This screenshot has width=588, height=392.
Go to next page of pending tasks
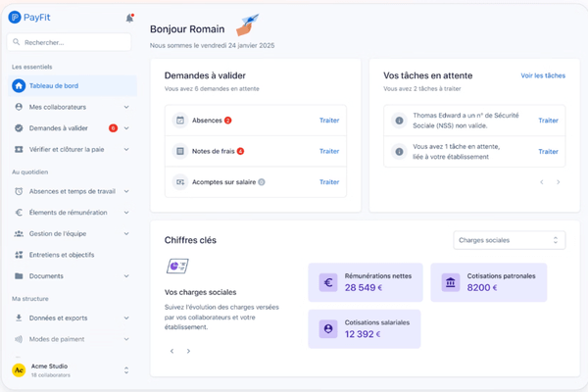coord(559,182)
